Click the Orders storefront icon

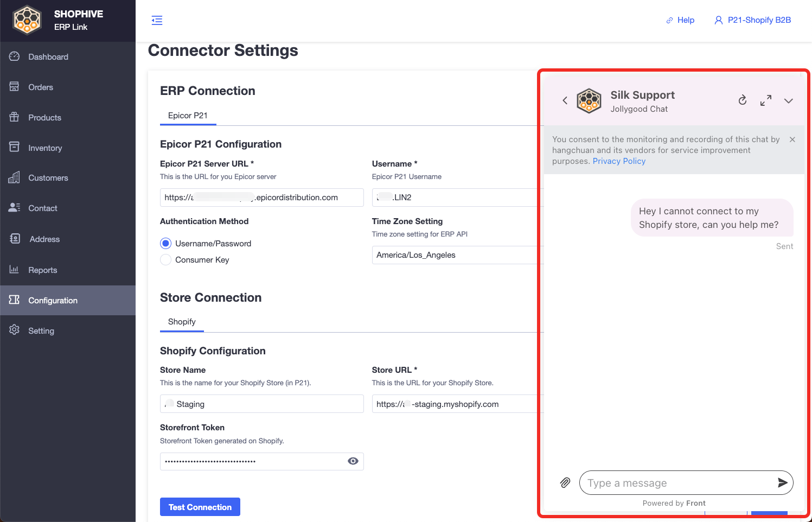[x=15, y=87]
